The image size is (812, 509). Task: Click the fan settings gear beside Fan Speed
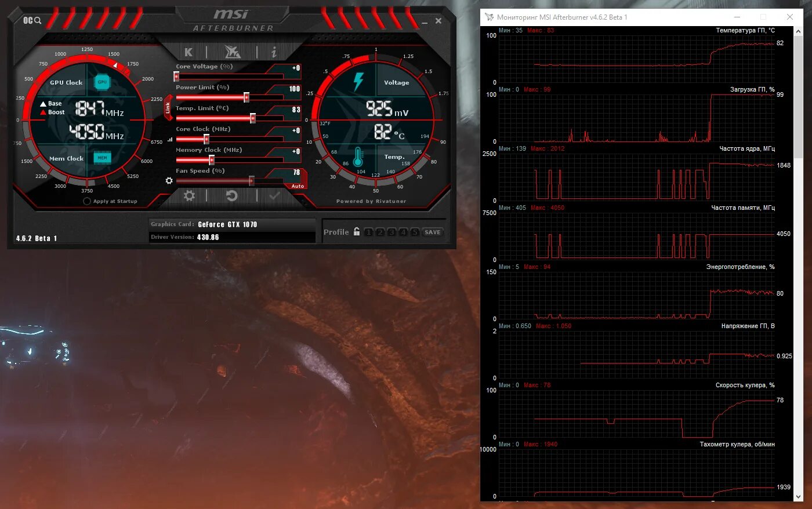click(169, 181)
